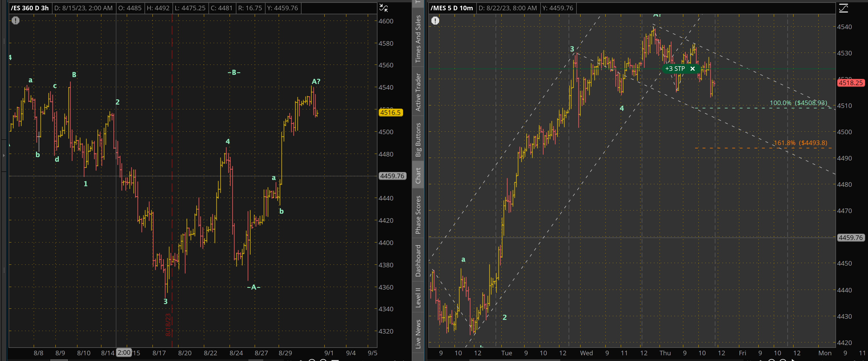Open the warning indicator on the /MES chart
The height and width of the screenshot is (361, 868).
click(x=435, y=21)
